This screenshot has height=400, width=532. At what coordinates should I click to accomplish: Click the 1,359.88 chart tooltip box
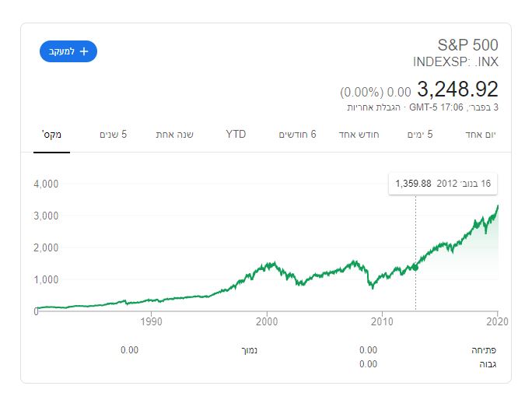click(443, 184)
